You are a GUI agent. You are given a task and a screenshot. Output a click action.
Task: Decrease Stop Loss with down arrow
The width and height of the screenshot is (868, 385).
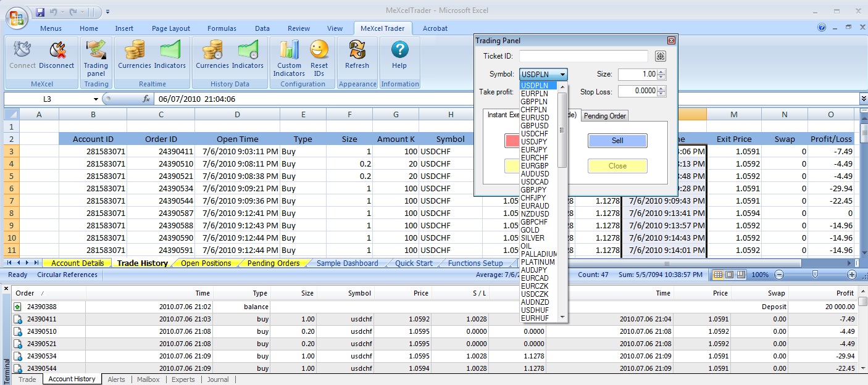pyautogui.click(x=662, y=94)
